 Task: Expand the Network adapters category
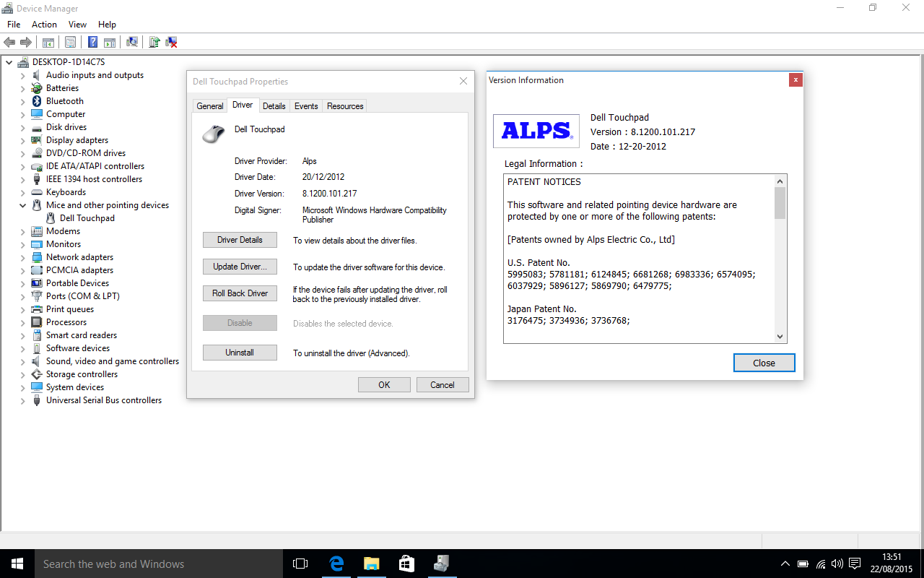(22, 256)
